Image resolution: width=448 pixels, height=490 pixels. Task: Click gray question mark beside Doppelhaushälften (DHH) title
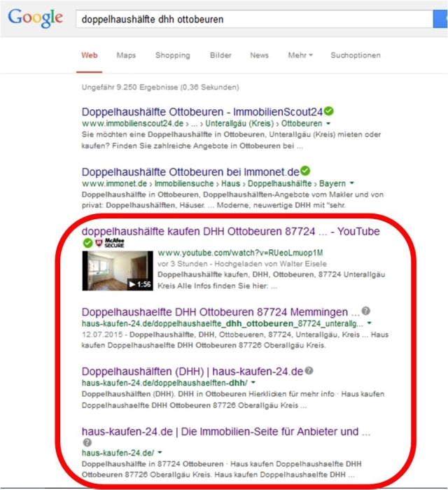point(309,370)
